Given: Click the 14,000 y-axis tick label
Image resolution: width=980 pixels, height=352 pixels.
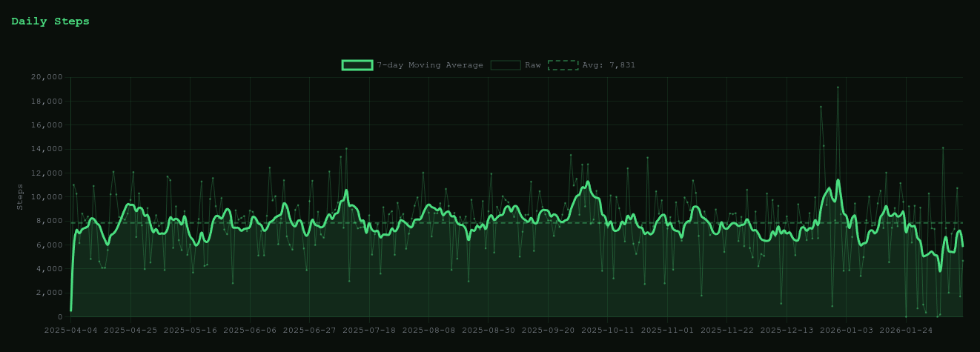Looking at the screenshot, I should tap(47, 149).
